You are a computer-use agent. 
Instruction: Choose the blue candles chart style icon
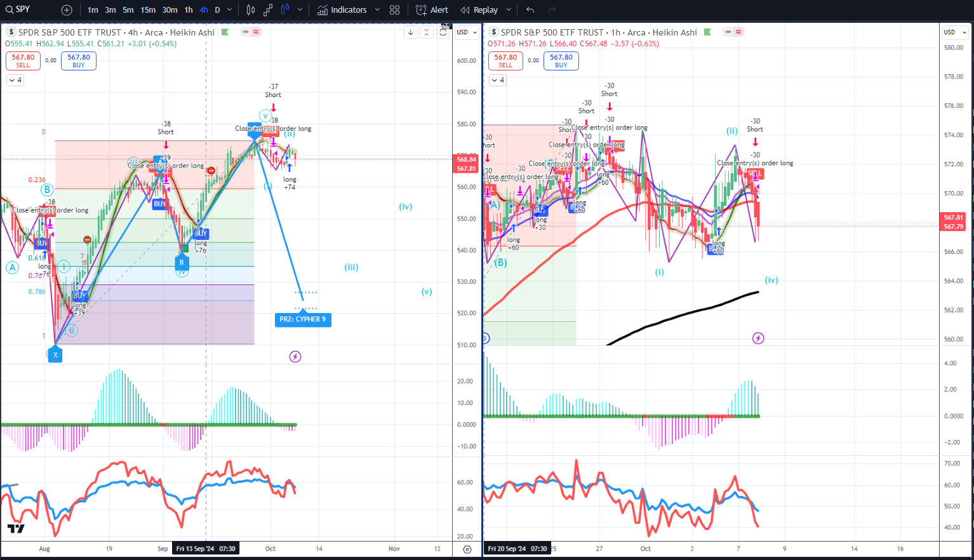point(285,10)
